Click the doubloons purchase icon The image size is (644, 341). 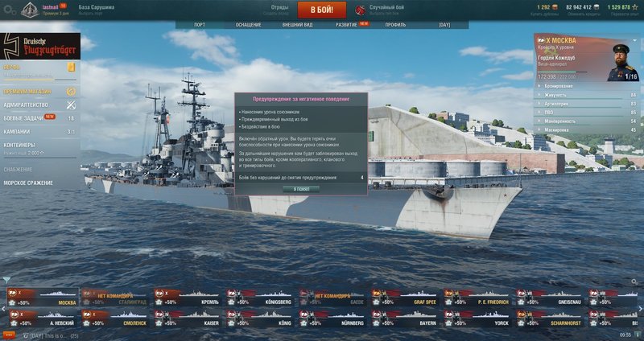pyautogui.click(x=555, y=7)
